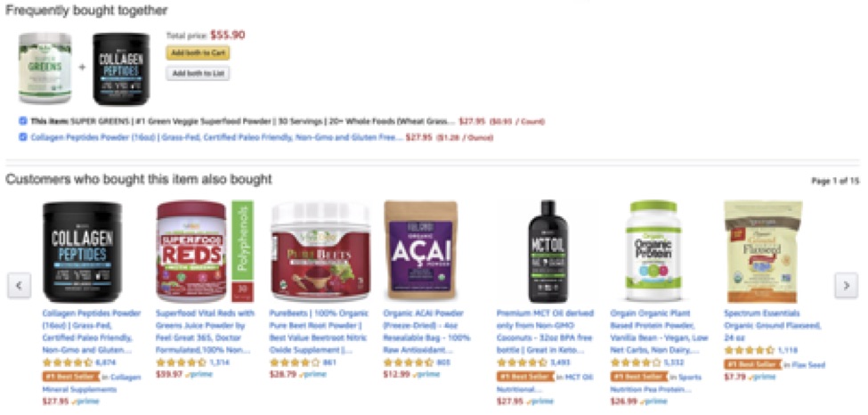Screen dimensions: 868x415
Task: Open Superfood Vital Reds product image
Action: pyautogui.click(x=204, y=251)
